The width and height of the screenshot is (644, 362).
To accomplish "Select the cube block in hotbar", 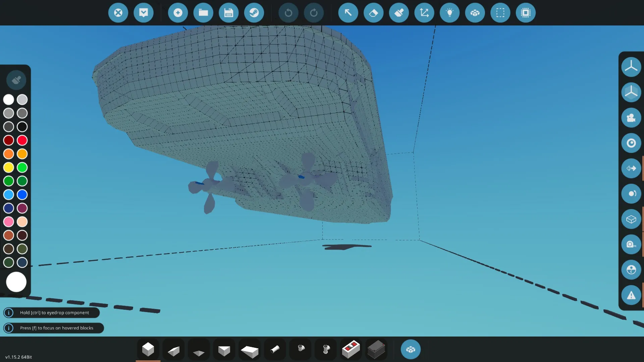I will point(148,349).
